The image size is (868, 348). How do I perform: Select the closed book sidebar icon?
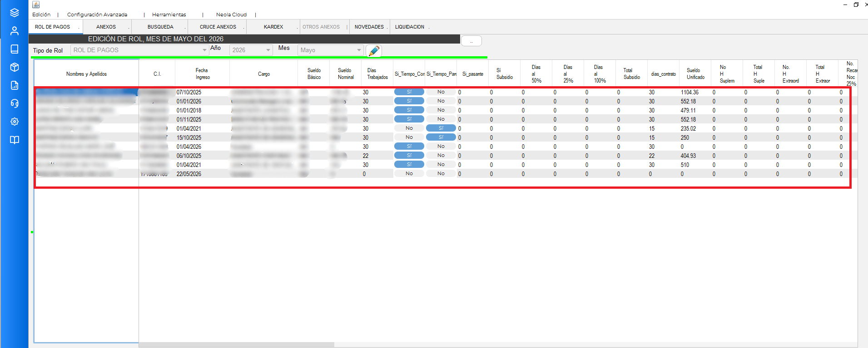[15, 49]
